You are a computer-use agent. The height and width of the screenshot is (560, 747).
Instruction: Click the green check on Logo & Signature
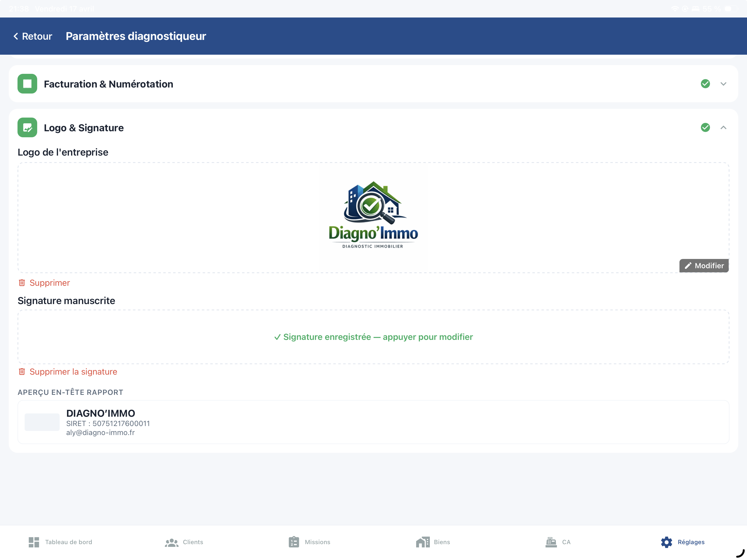pos(705,127)
